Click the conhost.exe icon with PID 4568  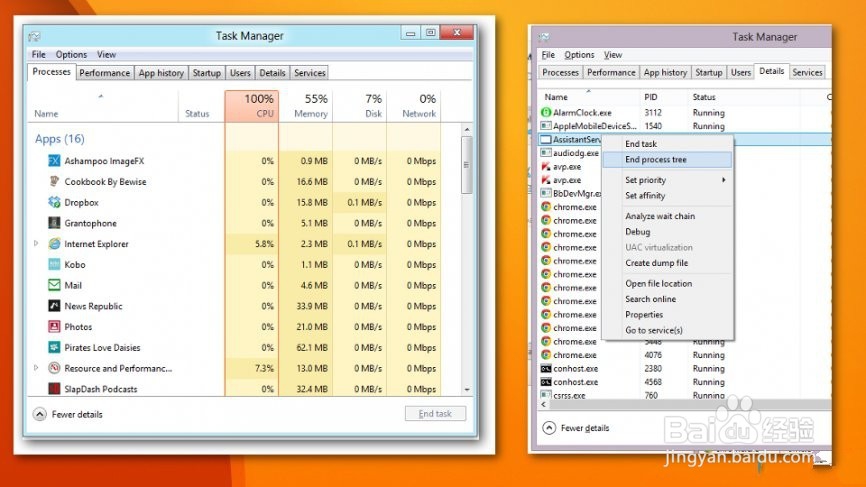point(546,382)
